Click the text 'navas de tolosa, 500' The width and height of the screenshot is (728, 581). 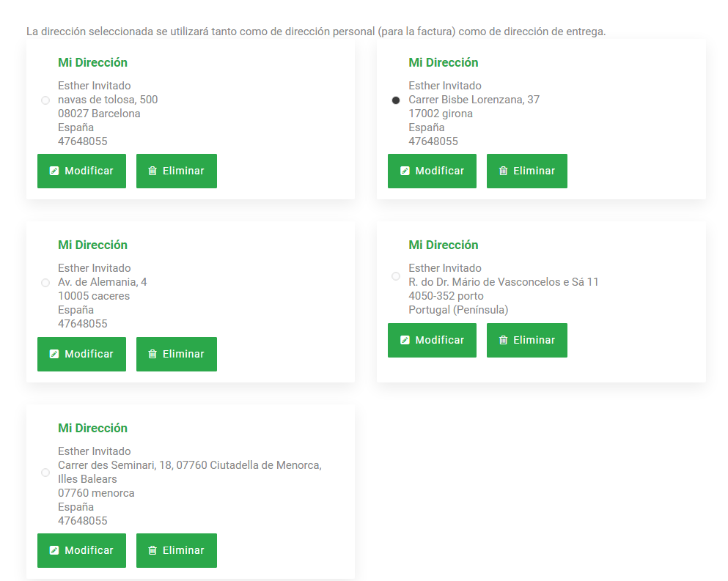(x=108, y=100)
